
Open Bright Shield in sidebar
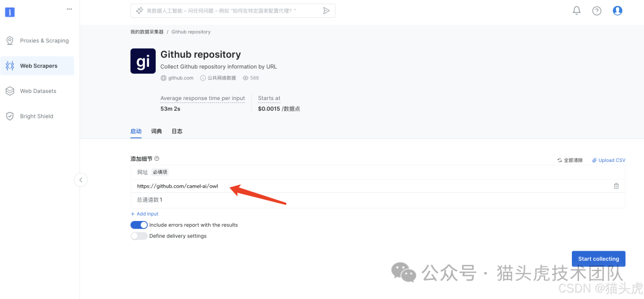click(38, 116)
